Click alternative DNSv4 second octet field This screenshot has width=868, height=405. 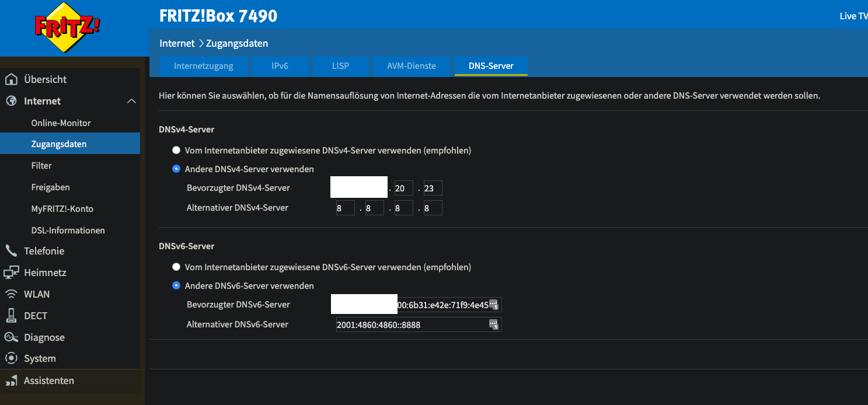(374, 208)
